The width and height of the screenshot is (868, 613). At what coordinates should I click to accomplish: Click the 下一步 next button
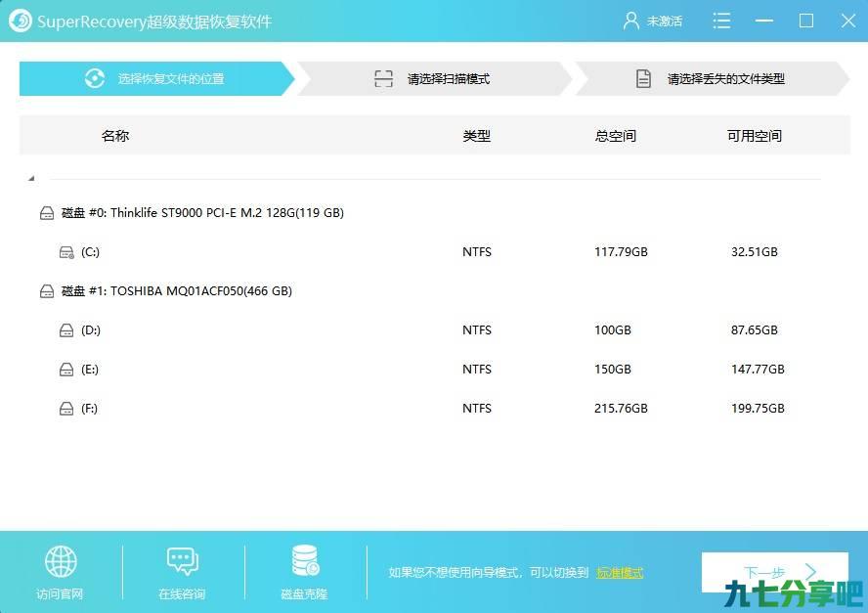point(774,573)
